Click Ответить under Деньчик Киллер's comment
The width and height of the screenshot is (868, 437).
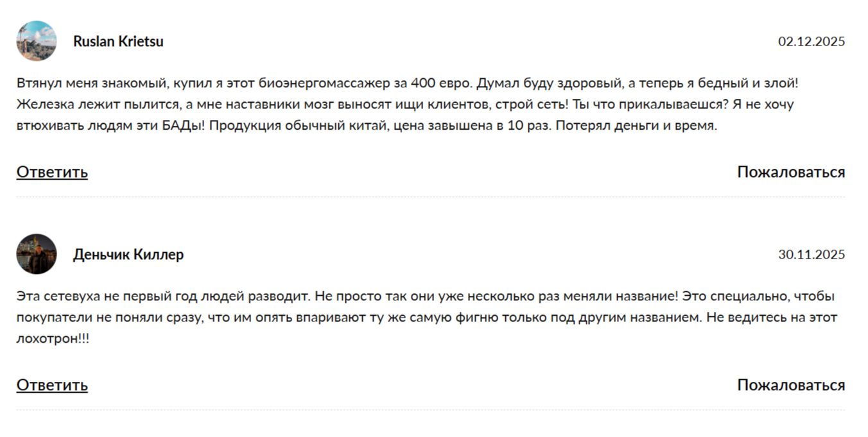point(51,386)
